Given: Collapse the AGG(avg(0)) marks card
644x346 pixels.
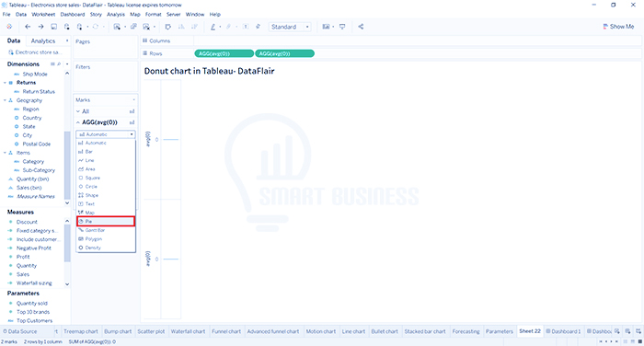Looking at the screenshot, I should pyautogui.click(x=78, y=122).
